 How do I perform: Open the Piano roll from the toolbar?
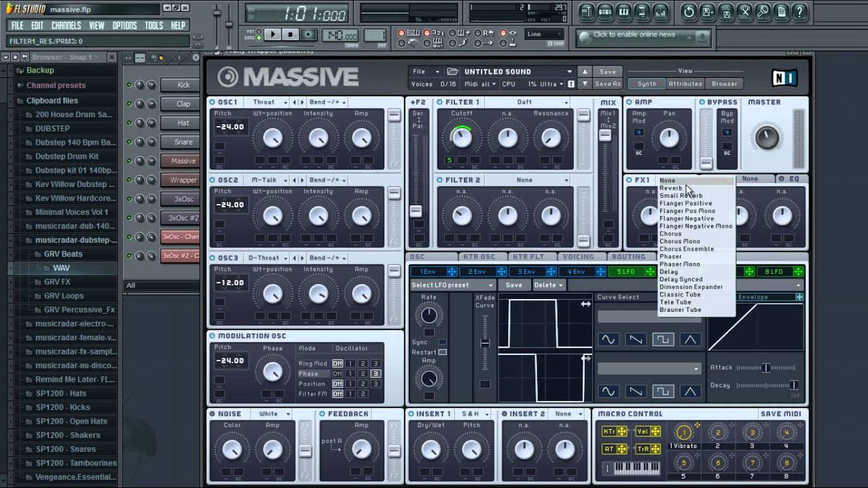coord(623,12)
